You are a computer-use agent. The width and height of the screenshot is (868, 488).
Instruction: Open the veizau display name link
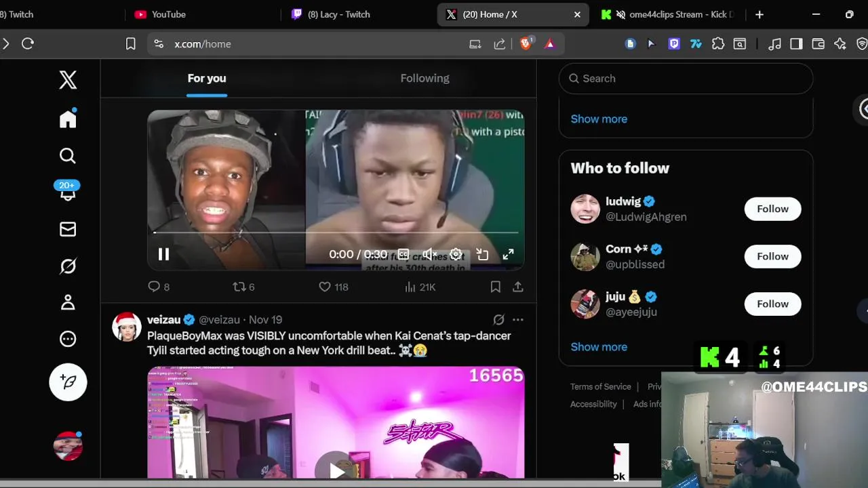164,319
